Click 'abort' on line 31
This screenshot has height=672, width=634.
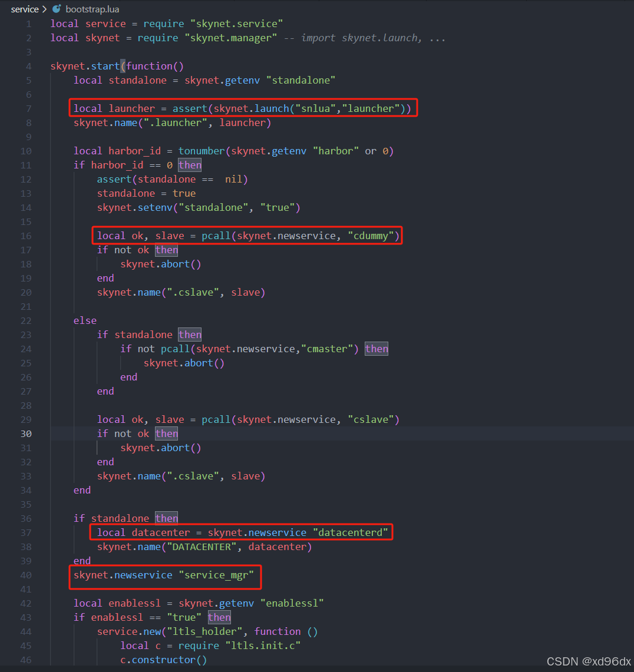pyautogui.click(x=176, y=448)
